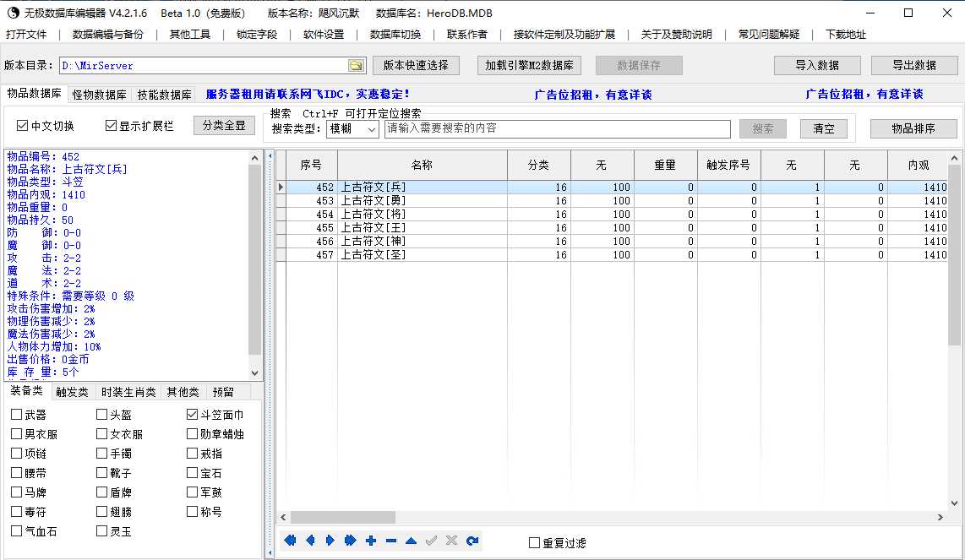Click the search content input field
This screenshot has width=965, height=560.
click(557, 128)
